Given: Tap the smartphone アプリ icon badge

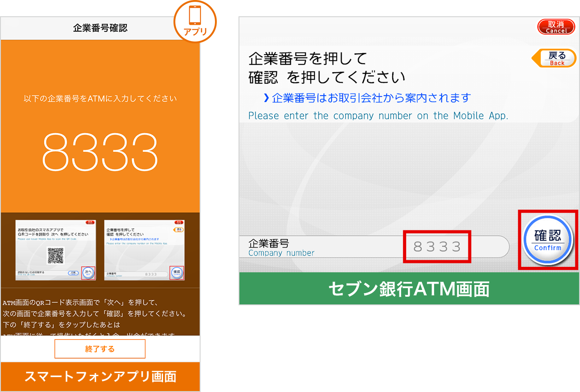Looking at the screenshot, I should click(x=195, y=21).
